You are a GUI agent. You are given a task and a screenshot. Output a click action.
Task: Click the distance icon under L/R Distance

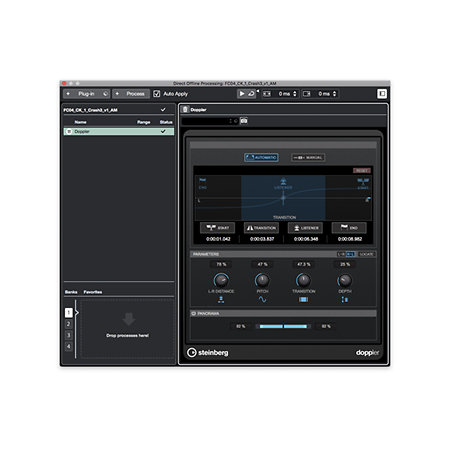click(221, 300)
